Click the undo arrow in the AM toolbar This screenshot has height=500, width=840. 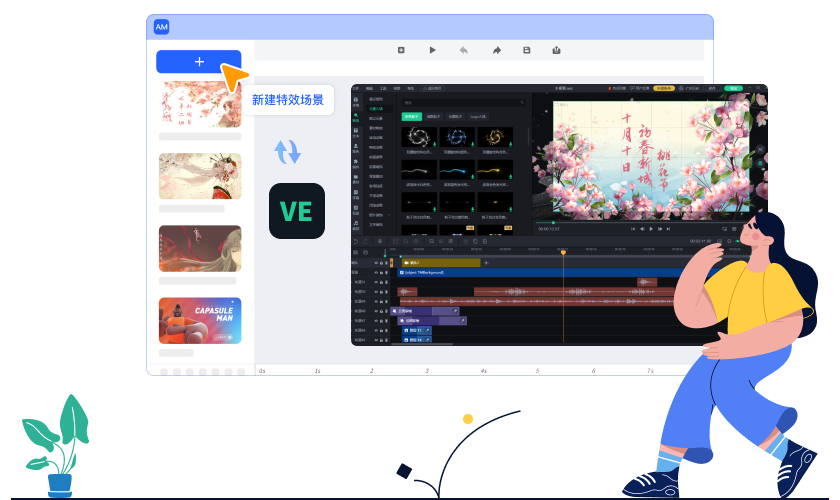(x=463, y=50)
